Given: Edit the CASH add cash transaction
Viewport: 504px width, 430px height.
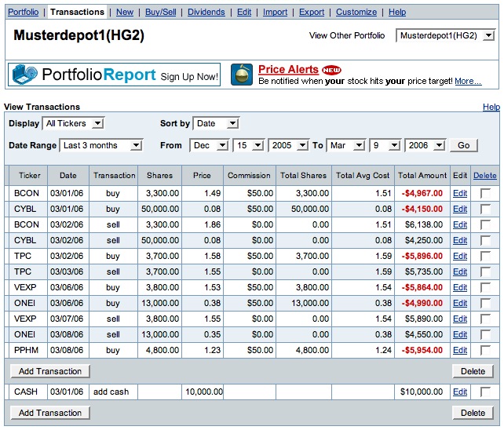Looking at the screenshot, I should (460, 392).
